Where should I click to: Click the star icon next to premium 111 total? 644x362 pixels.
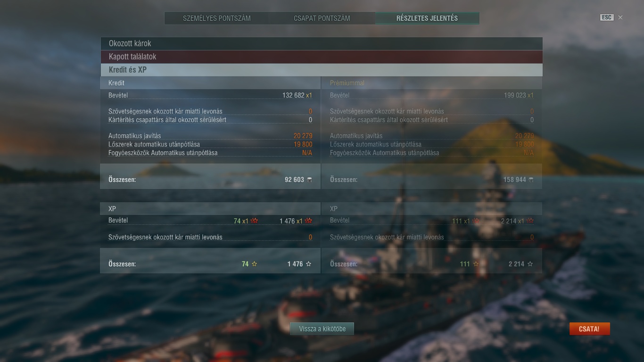tap(476, 264)
